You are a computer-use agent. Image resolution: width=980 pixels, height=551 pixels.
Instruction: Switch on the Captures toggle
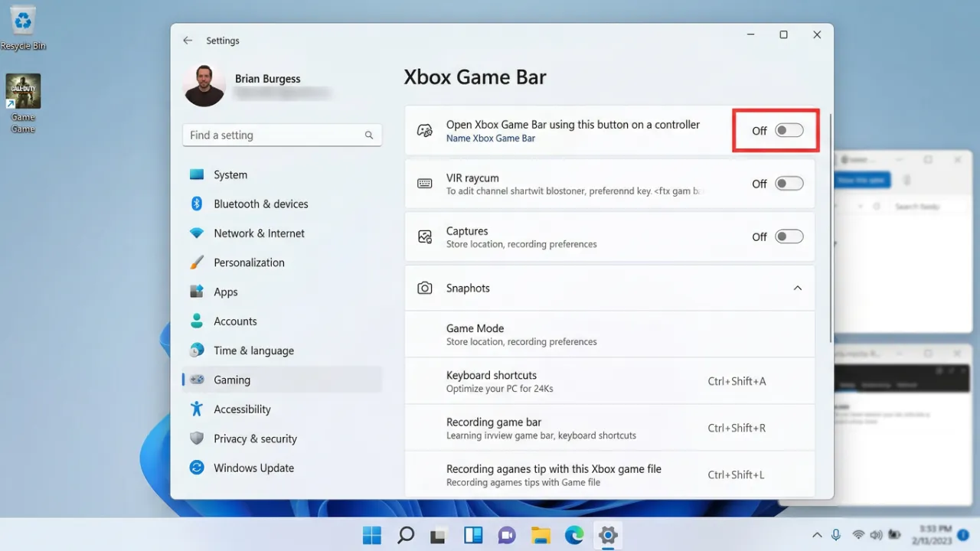click(789, 236)
